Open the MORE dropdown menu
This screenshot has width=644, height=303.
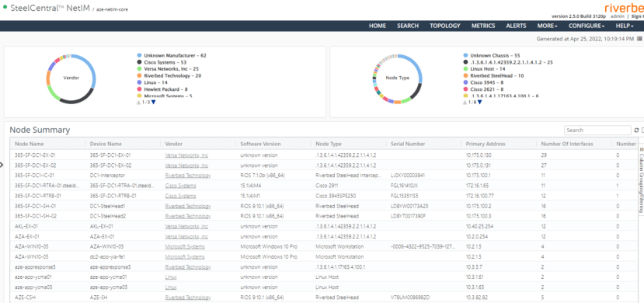pos(547,26)
